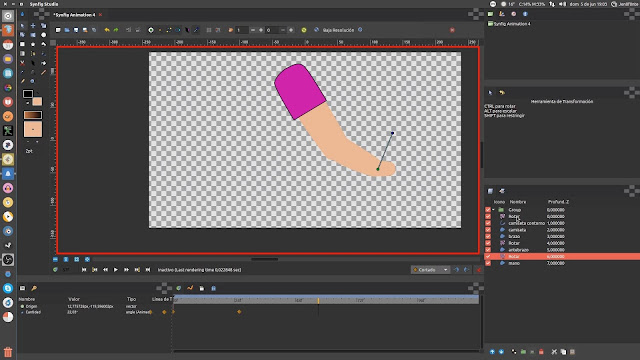Open the Baja Resolución quality selector
This screenshot has height=360, width=640.
tap(338, 30)
